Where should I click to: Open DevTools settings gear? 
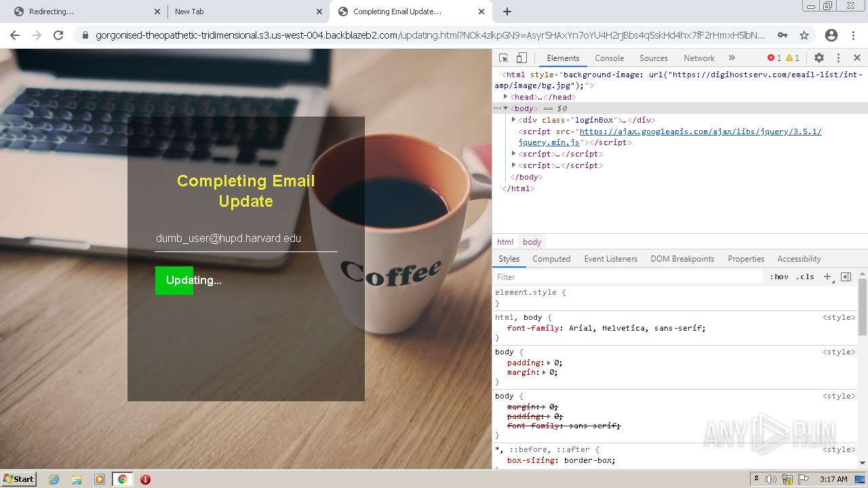pyautogui.click(x=819, y=58)
